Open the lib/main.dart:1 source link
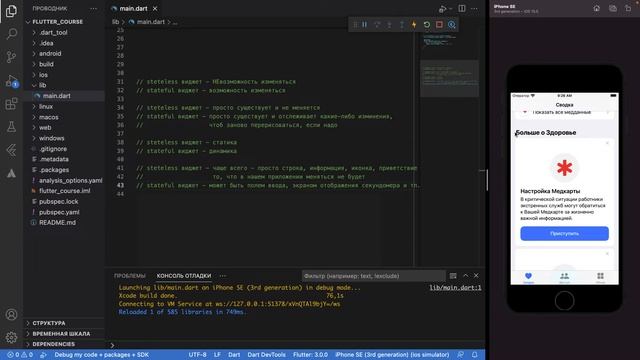Image resolution: width=640 pixels, height=360 pixels. pyautogui.click(x=455, y=288)
